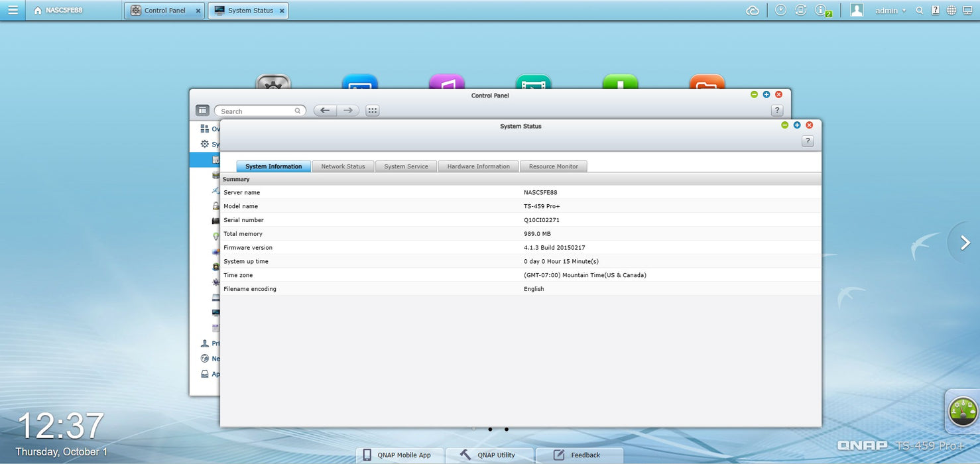Go forward in Control Panel

[348, 111]
